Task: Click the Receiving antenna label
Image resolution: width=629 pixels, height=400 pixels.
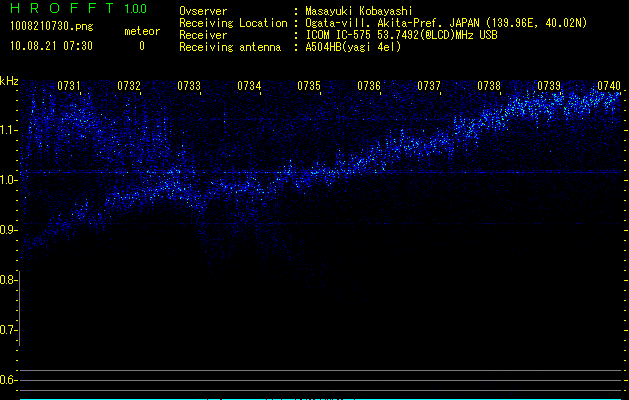Action: pos(230,47)
